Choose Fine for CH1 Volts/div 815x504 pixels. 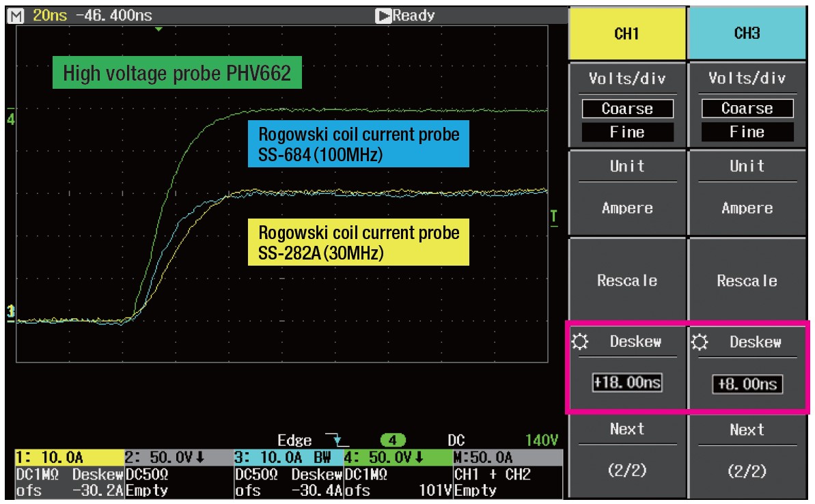point(627,132)
